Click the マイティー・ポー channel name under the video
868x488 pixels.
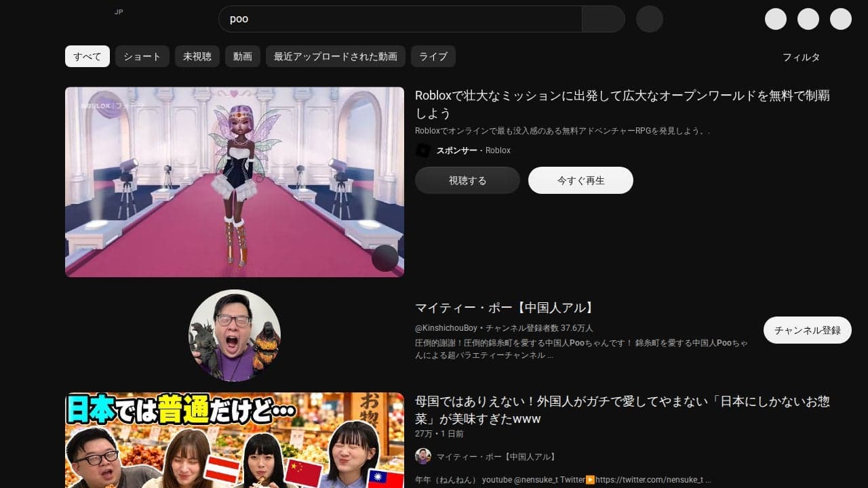(x=496, y=457)
